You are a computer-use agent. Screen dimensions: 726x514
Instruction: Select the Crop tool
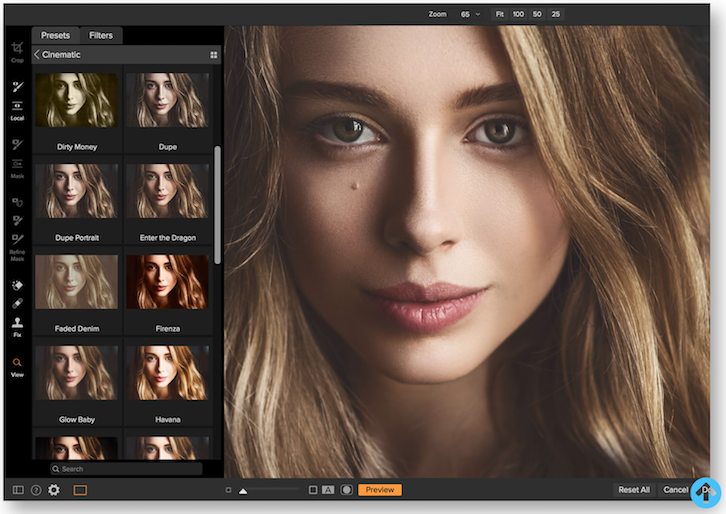coord(17,50)
